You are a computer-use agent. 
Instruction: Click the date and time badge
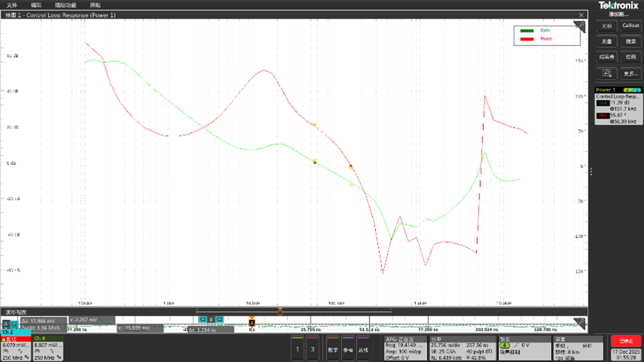626,354
